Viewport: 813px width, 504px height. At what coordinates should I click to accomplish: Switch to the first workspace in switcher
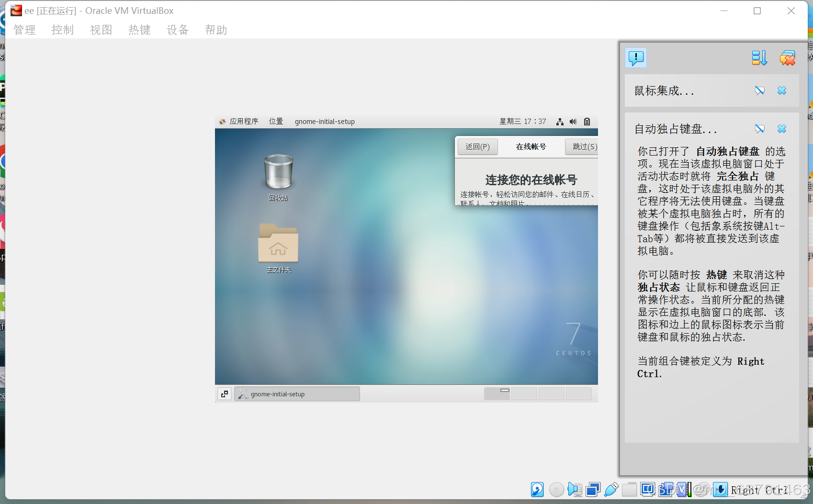[497, 394]
